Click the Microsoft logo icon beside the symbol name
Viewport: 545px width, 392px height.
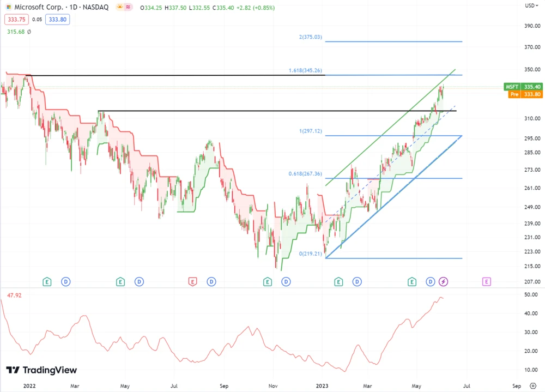[x=9, y=8]
